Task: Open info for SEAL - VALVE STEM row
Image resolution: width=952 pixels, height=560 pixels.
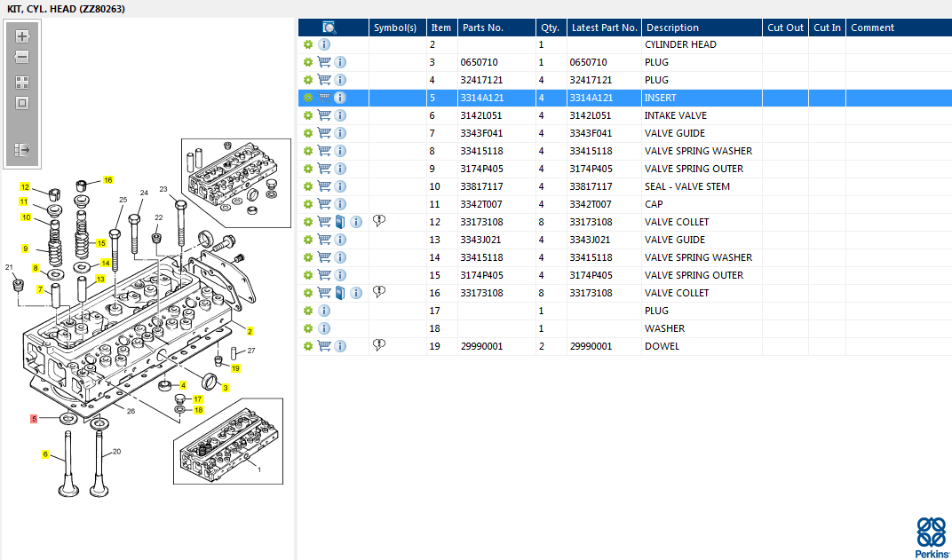Action: (x=340, y=186)
